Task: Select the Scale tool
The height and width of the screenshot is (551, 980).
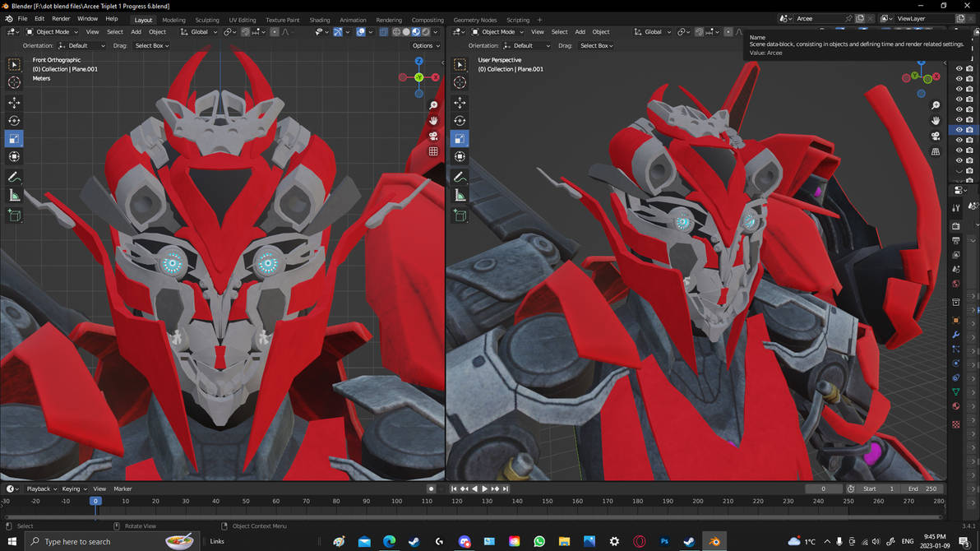Action: (14, 137)
